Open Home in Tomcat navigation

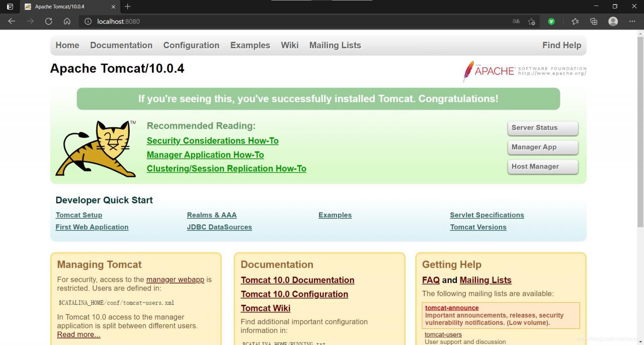[x=67, y=45]
